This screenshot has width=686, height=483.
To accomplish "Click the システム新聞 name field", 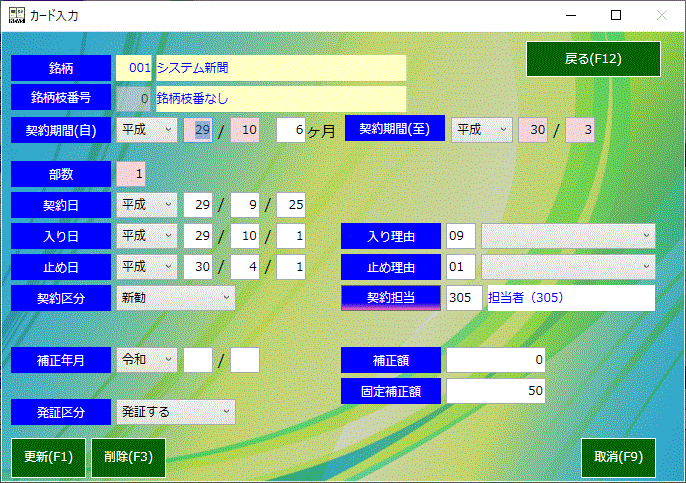I will [281, 68].
